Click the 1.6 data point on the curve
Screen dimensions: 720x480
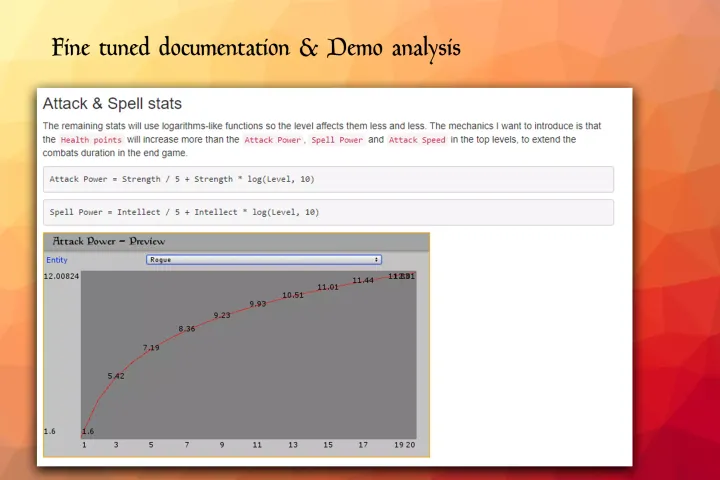[88, 431]
